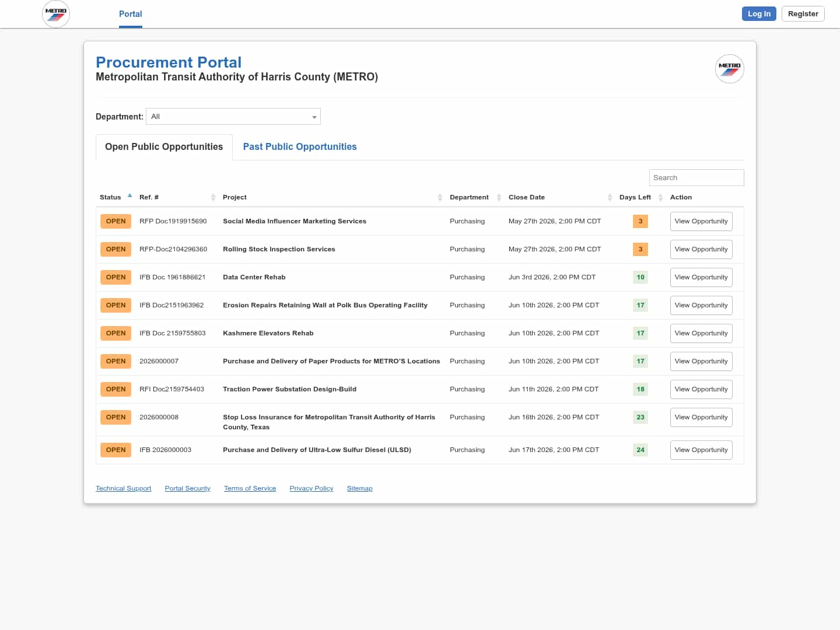This screenshot has width=840, height=630.
Task: Click the METRO logo in the top navigation
Action: (56, 14)
